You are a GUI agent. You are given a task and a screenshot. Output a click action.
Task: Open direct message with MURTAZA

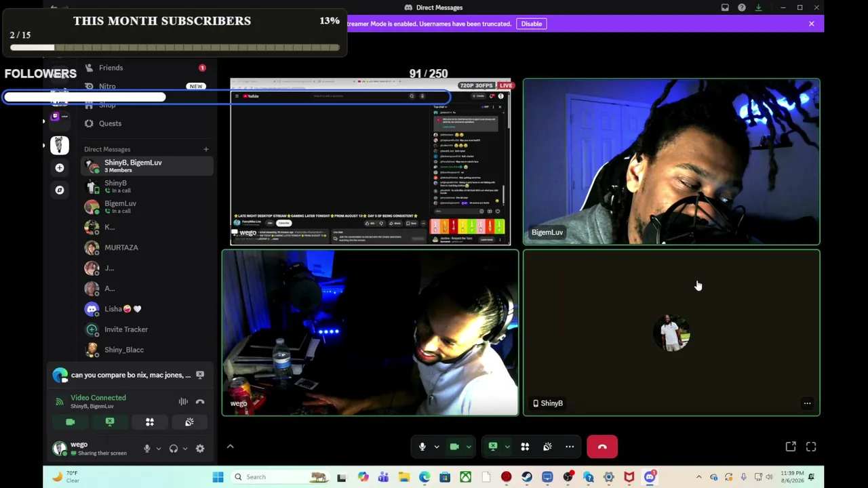[x=147, y=247]
